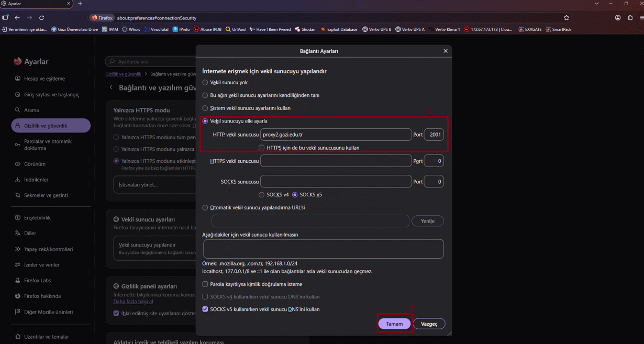
Task: Enable 'HTTPS için de bu vekil sunucusunu kullan'
Action: coord(262,148)
